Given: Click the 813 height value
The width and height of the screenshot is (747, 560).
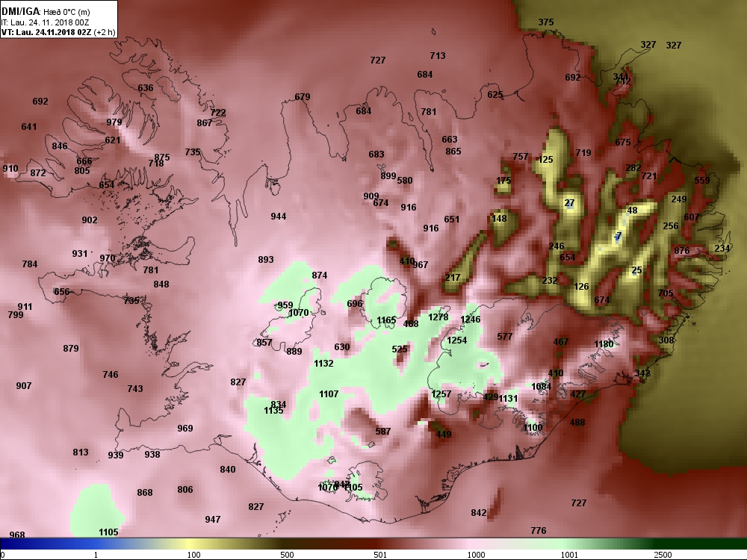Looking at the screenshot, I should 81,452.
